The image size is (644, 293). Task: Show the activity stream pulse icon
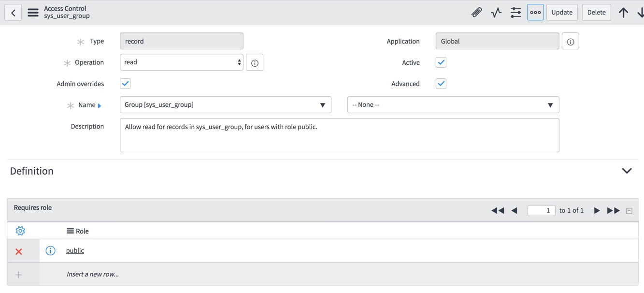[x=496, y=13]
